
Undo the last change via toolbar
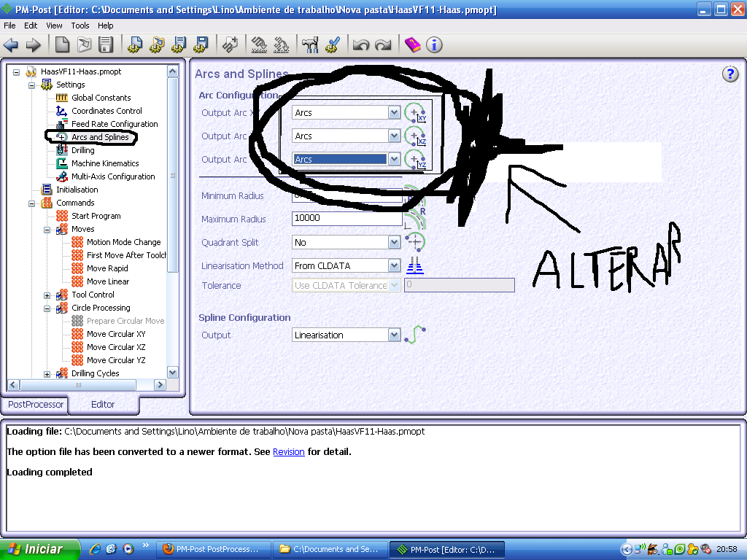pos(361,45)
